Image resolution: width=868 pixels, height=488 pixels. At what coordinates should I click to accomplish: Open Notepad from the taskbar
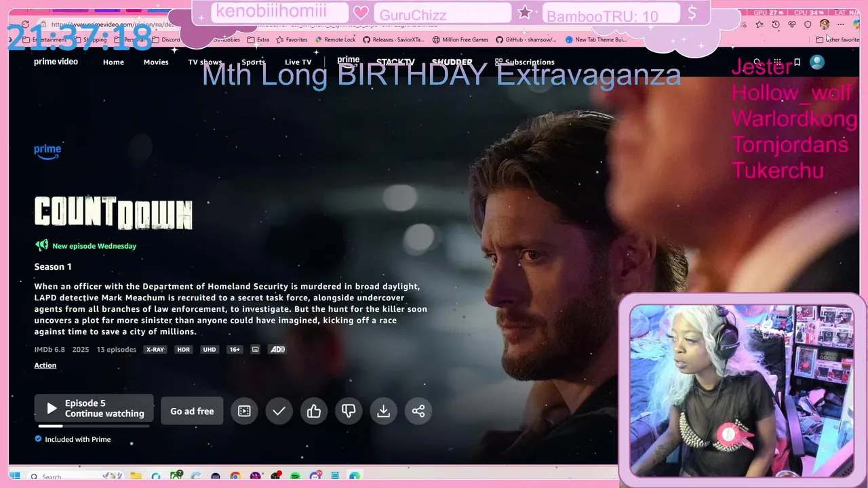[x=335, y=476]
